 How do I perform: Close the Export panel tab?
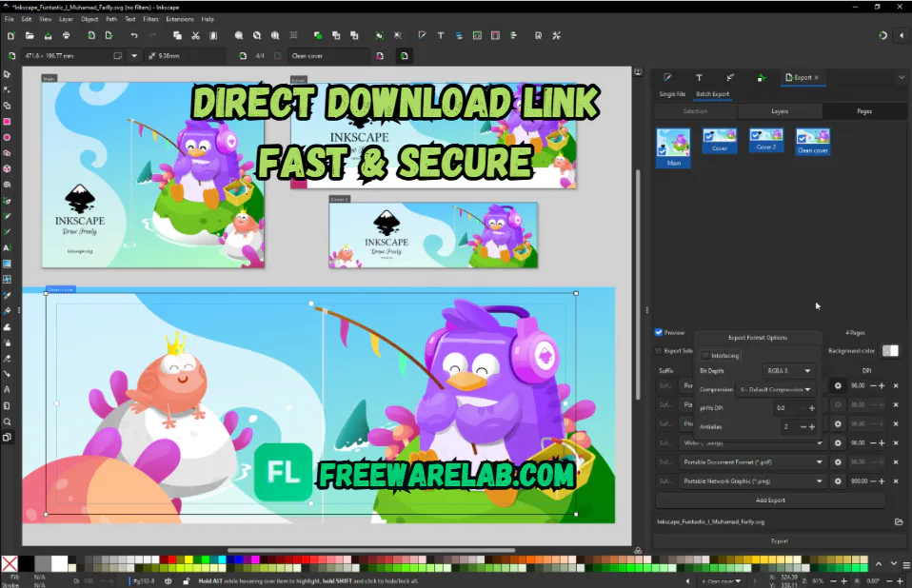click(817, 77)
